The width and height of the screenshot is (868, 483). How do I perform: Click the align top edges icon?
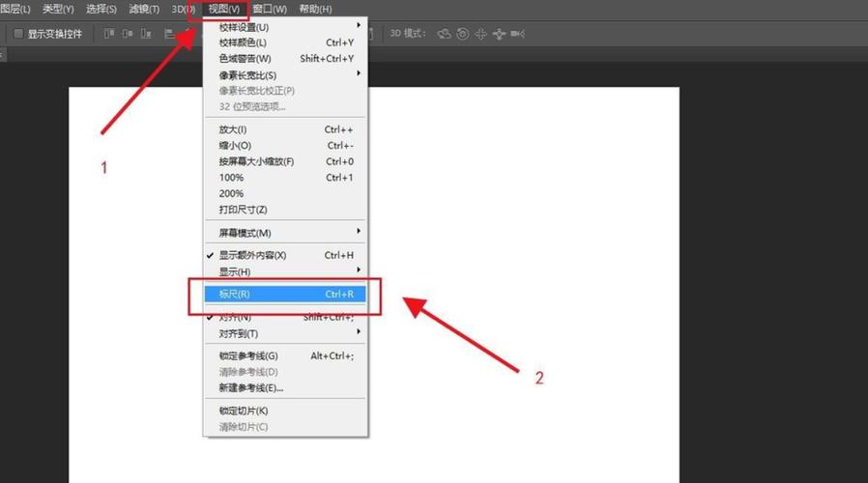click(x=109, y=34)
